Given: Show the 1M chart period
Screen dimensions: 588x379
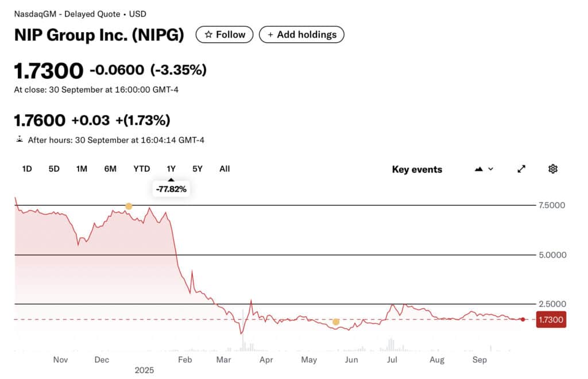Looking at the screenshot, I should click(x=82, y=169).
